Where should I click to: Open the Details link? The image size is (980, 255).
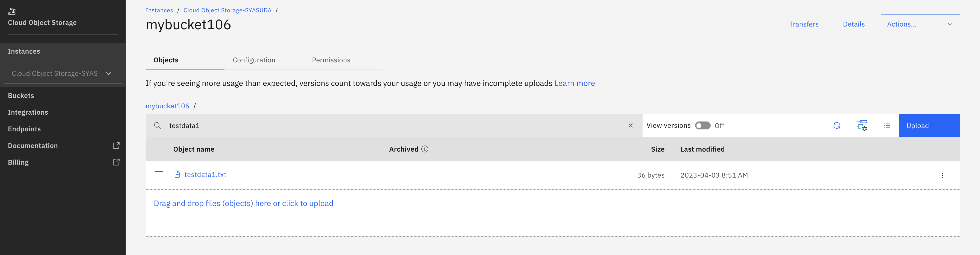(854, 24)
